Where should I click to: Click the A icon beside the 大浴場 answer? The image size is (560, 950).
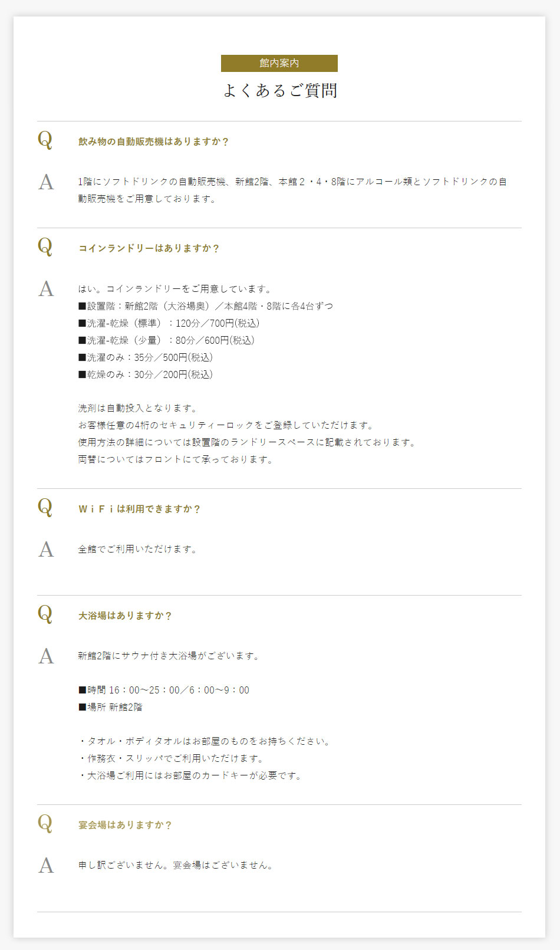point(46,656)
